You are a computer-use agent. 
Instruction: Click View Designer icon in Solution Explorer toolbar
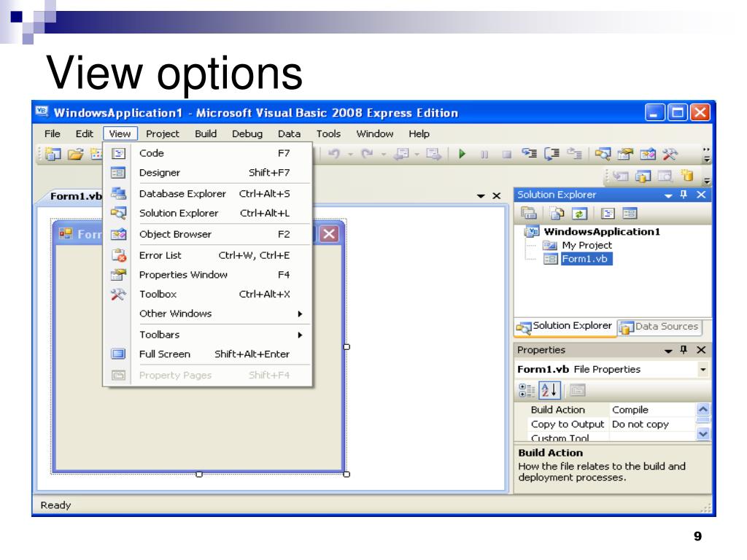pyautogui.click(x=630, y=214)
